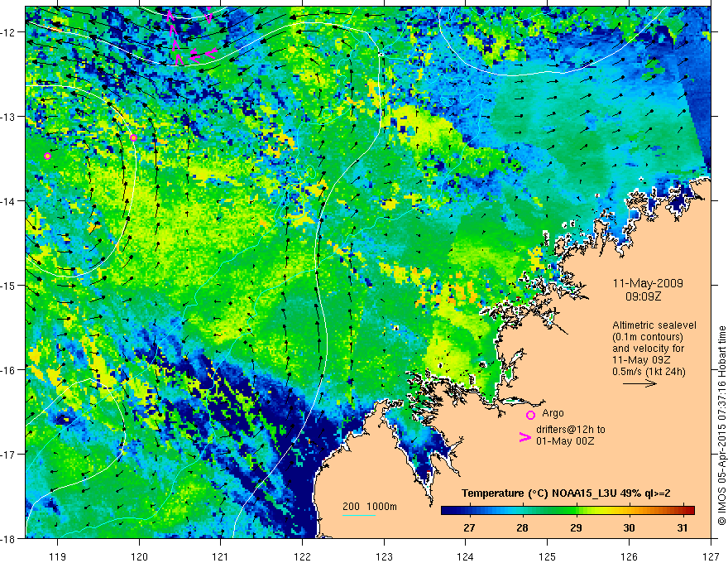Image resolution: width=728 pixels, height=563 pixels.
Task: Click the magenta Argo circle in the legend
Action: coord(530,415)
